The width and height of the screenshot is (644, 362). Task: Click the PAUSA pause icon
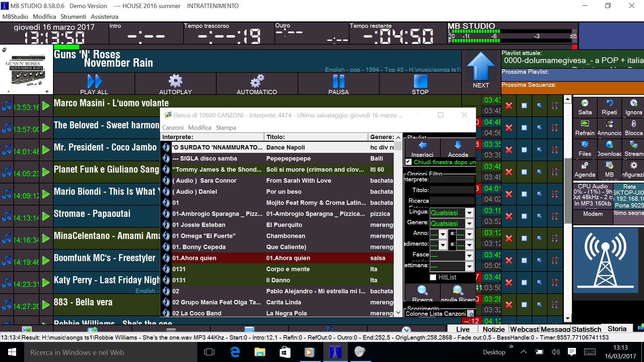[338, 81]
